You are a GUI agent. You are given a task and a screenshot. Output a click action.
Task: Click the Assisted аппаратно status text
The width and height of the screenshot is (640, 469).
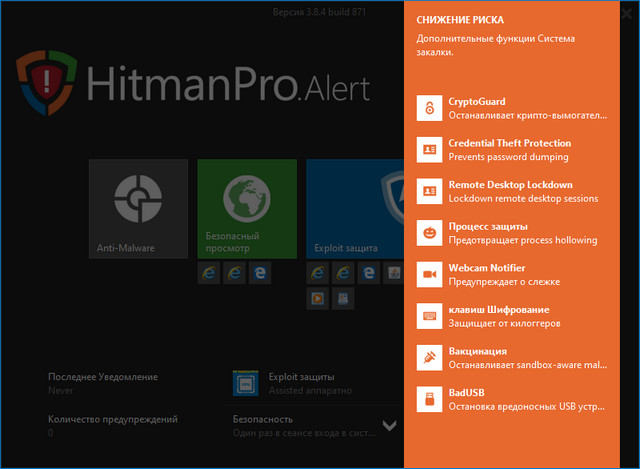(310, 391)
